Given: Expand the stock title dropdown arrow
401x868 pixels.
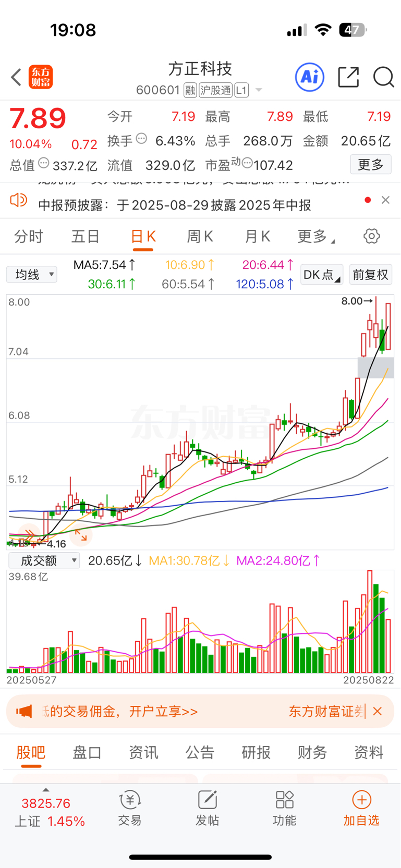Looking at the screenshot, I should (258, 91).
